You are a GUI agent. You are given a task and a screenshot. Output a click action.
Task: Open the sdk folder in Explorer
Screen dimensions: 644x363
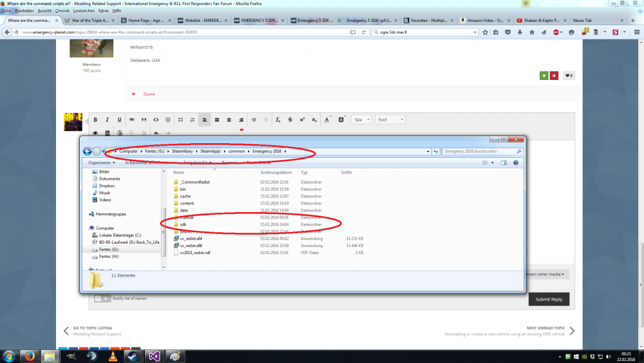point(183,224)
